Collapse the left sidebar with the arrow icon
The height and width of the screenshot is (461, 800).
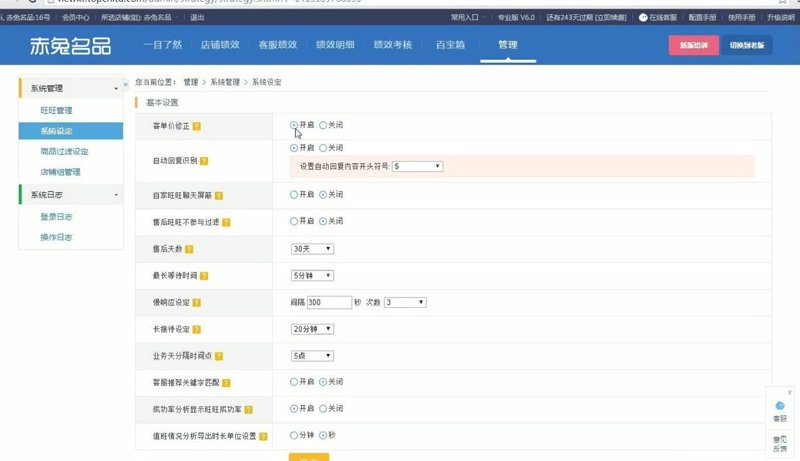click(x=126, y=84)
